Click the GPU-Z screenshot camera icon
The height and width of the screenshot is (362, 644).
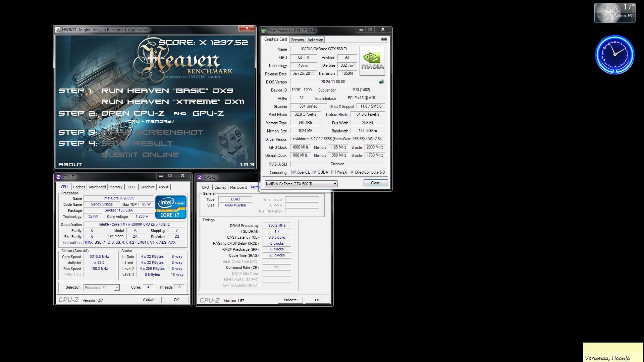tap(384, 39)
